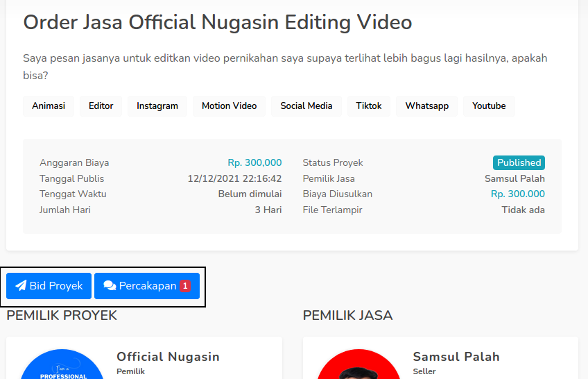
Task: Click the PEMILIK JASA section heading
Action: click(x=347, y=316)
